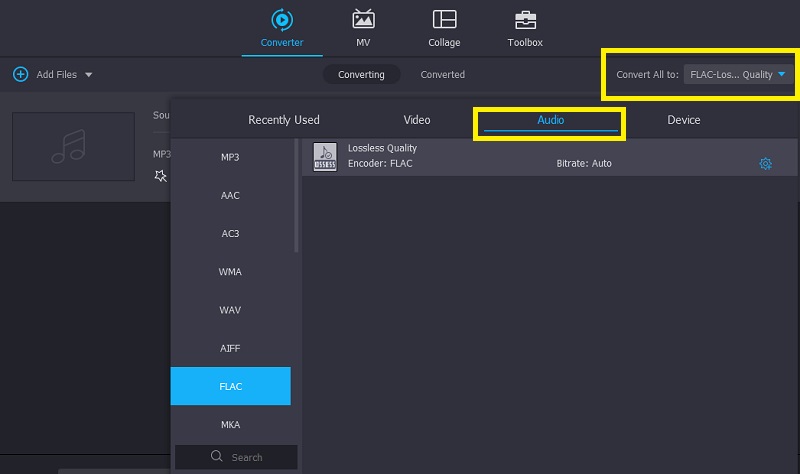Switch to the Converted tab
This screenshot has width=800, height=474.
pyautogui.click(x=442, y=74)
